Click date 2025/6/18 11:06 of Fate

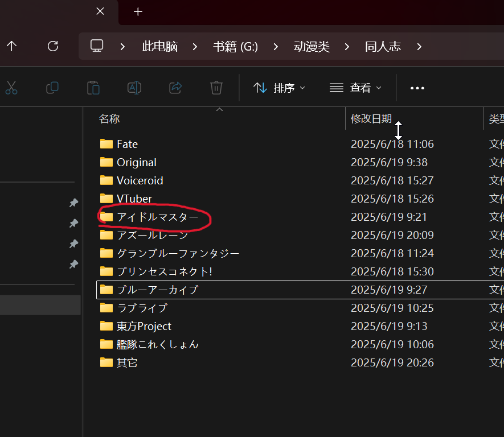[392, 144]
